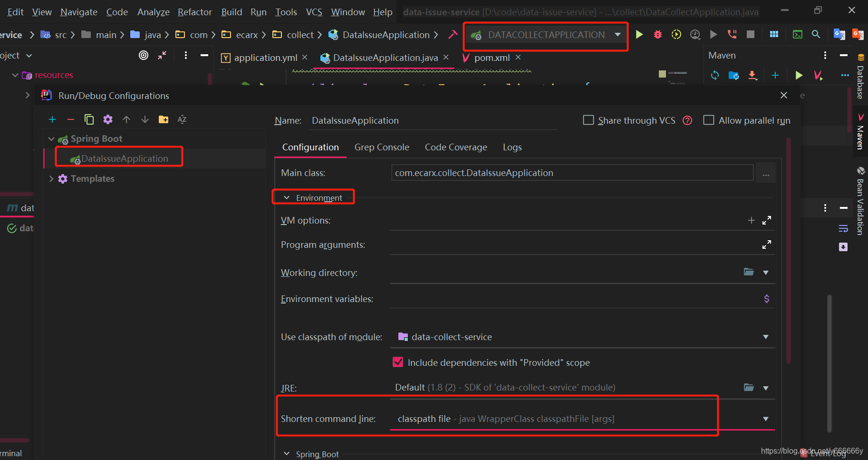The width and height of the screenshot is (868, 460).
Task: Open the terminal panel icon
Action: (x=798, y=34)
